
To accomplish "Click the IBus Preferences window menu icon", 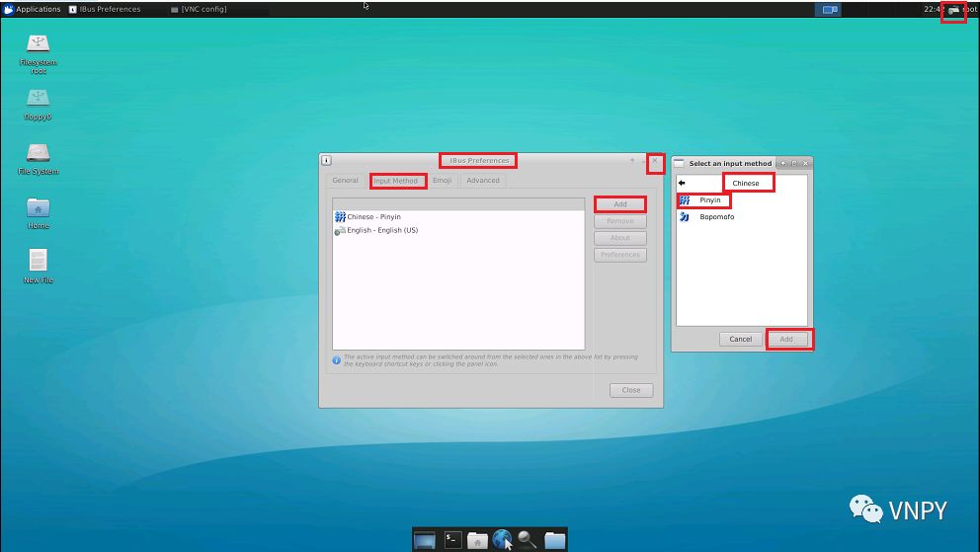I will [326, 161].
